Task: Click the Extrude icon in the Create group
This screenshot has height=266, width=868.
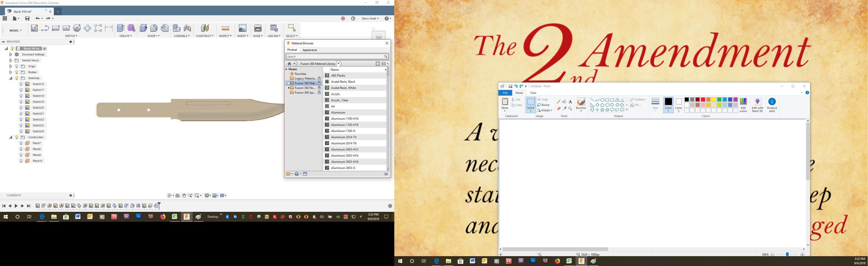Action: [120, 28]
